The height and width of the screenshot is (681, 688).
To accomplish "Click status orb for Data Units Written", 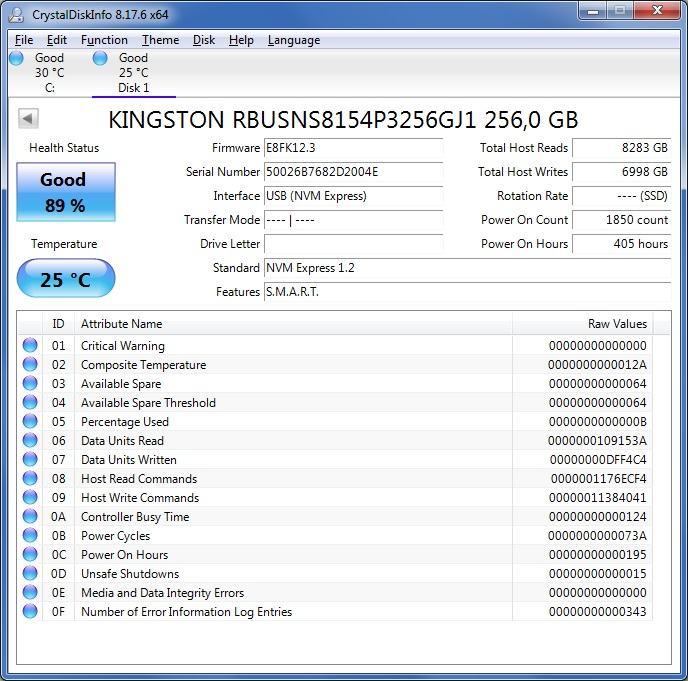I will click(30, 459).
